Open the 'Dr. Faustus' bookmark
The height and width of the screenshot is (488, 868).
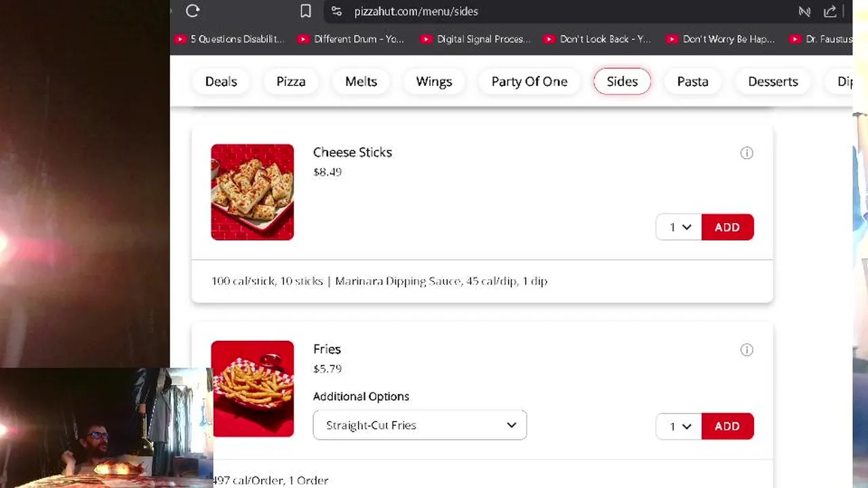(x=821, y=39)
